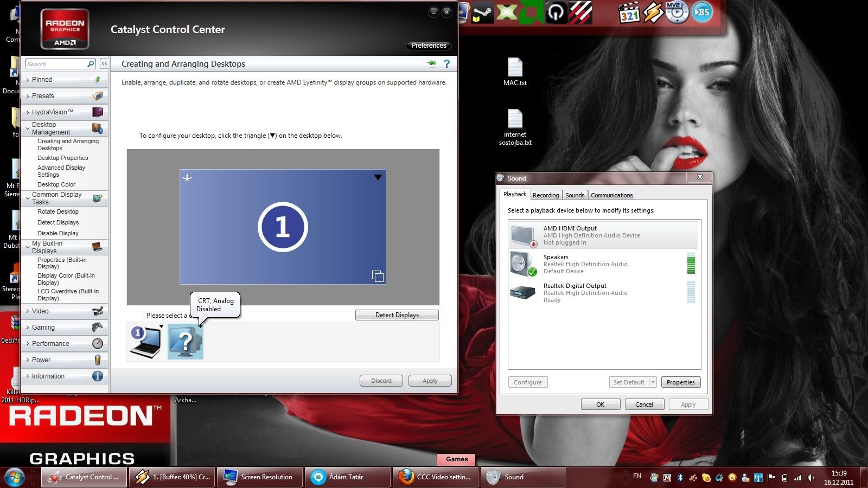Open the desktop 1 triangle menu
The width and height of the screenshot is (868, 488).
[378, 177]
